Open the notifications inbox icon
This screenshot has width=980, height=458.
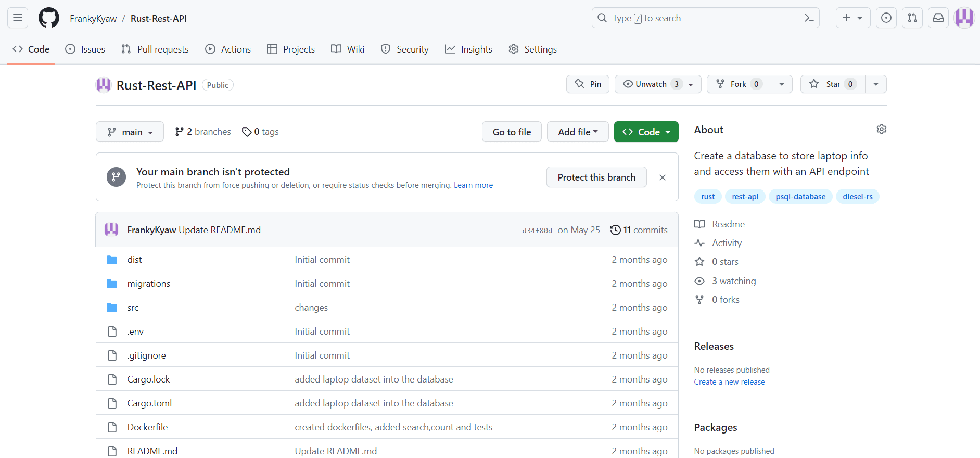tap(938, 18)
